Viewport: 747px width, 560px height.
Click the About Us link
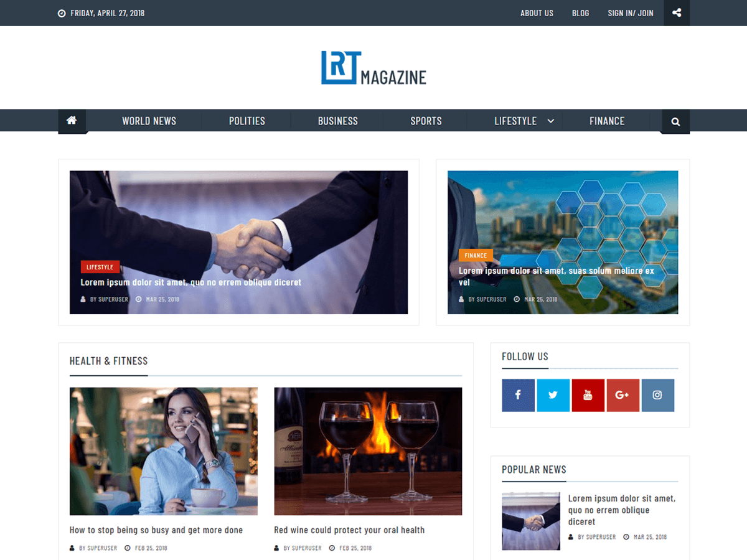coord(537,13)
